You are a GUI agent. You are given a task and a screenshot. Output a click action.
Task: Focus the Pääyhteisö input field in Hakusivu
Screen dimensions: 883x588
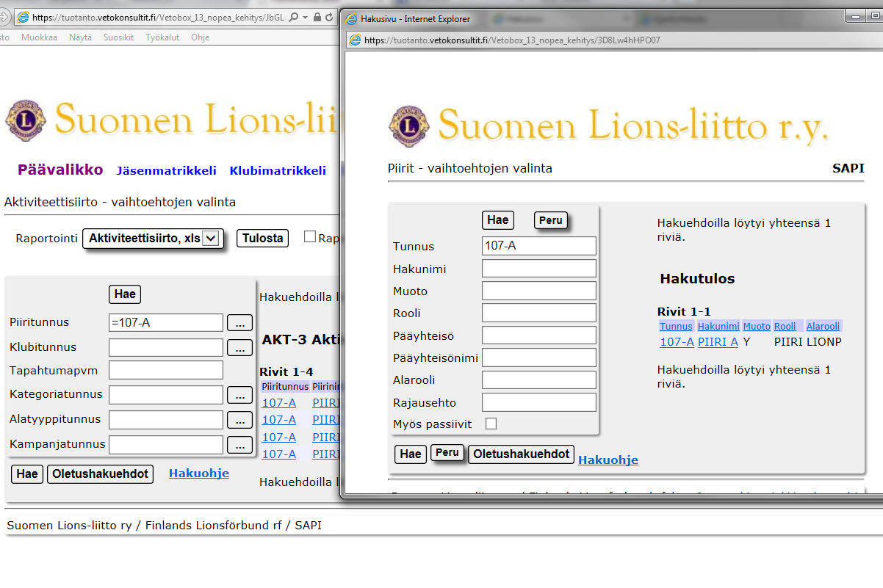point(539,335)
